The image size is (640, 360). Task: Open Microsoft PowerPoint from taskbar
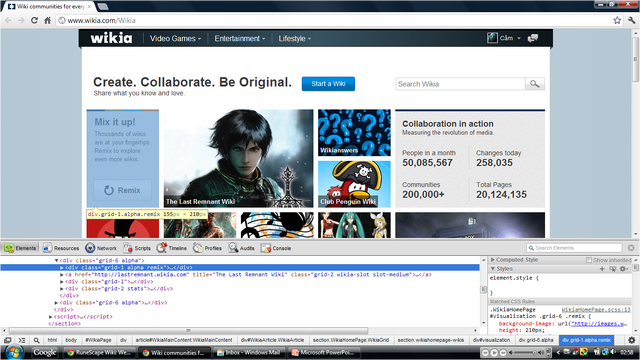324,352
